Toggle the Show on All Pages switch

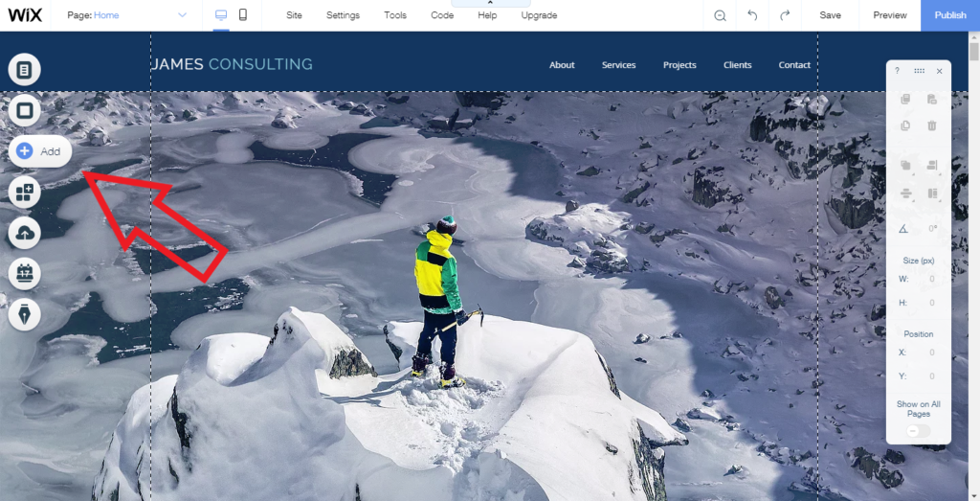point(918,431)
